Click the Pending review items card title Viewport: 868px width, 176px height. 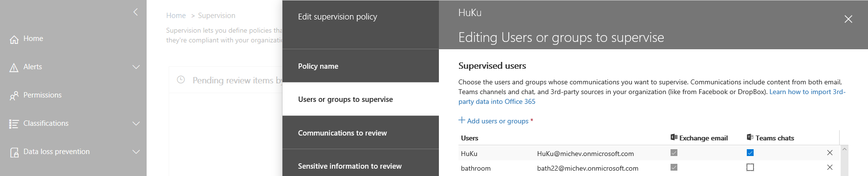coord(237,80)
